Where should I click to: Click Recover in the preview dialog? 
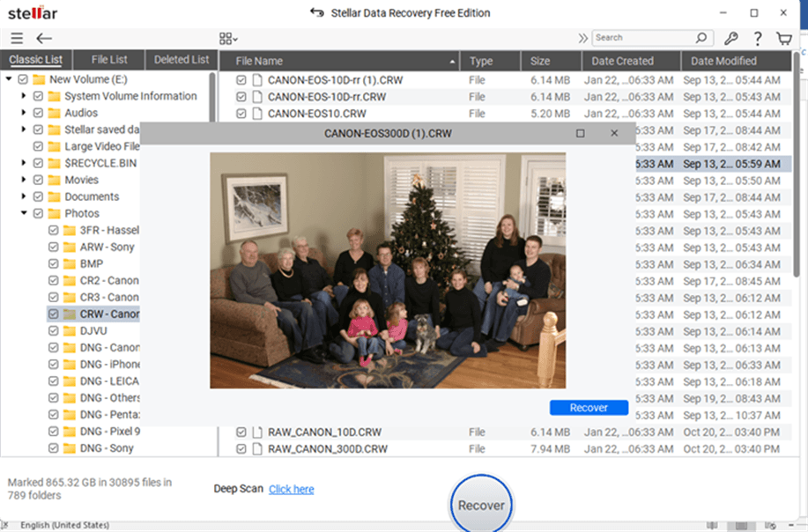(589, 408)
